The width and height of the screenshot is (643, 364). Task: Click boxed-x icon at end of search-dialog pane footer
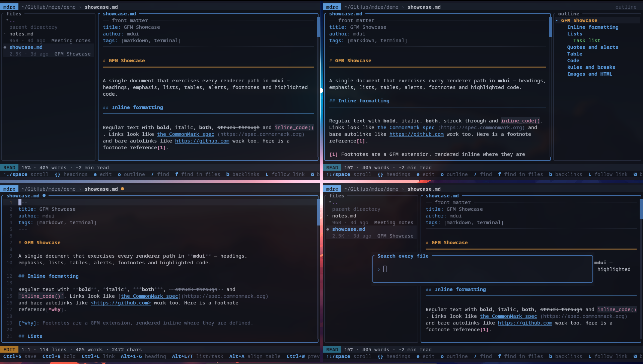[x=635, y=356]
